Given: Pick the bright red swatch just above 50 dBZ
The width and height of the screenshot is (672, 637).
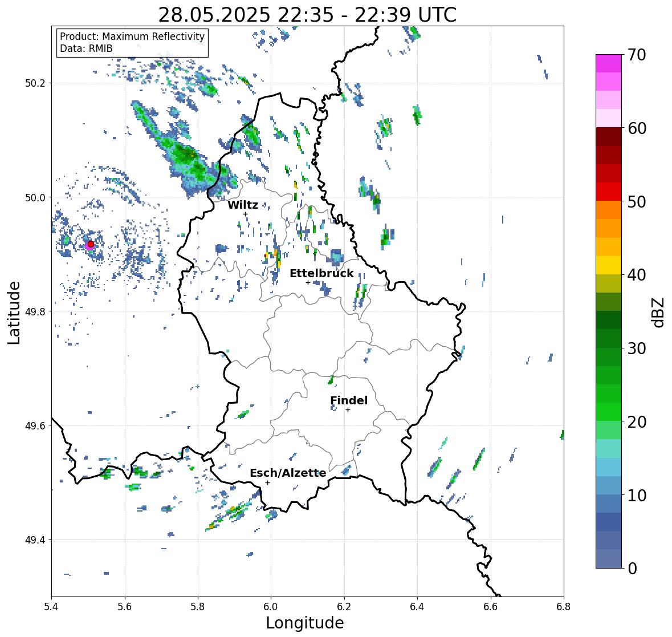Looking at the screenshot, I should pyautogui.click(x=609, y=192).
